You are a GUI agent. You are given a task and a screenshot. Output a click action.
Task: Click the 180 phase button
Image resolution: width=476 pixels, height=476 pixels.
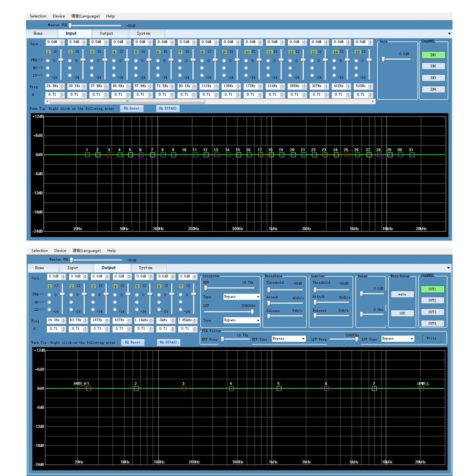402,313
